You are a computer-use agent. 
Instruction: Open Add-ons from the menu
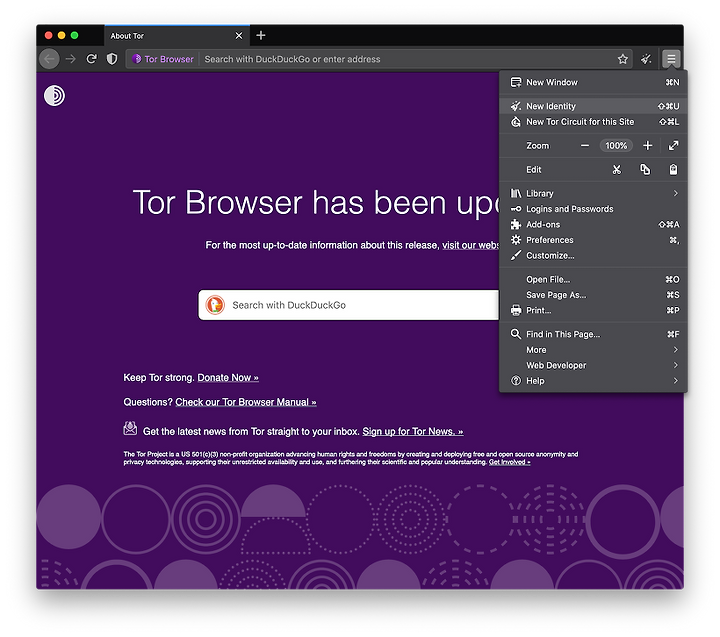pyautogui.click(x=593, y=225)
